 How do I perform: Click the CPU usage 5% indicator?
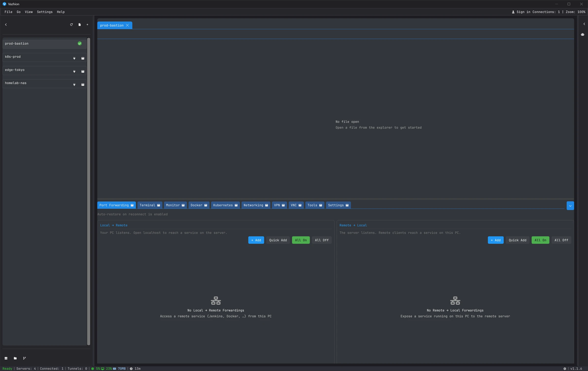[96, 369]
